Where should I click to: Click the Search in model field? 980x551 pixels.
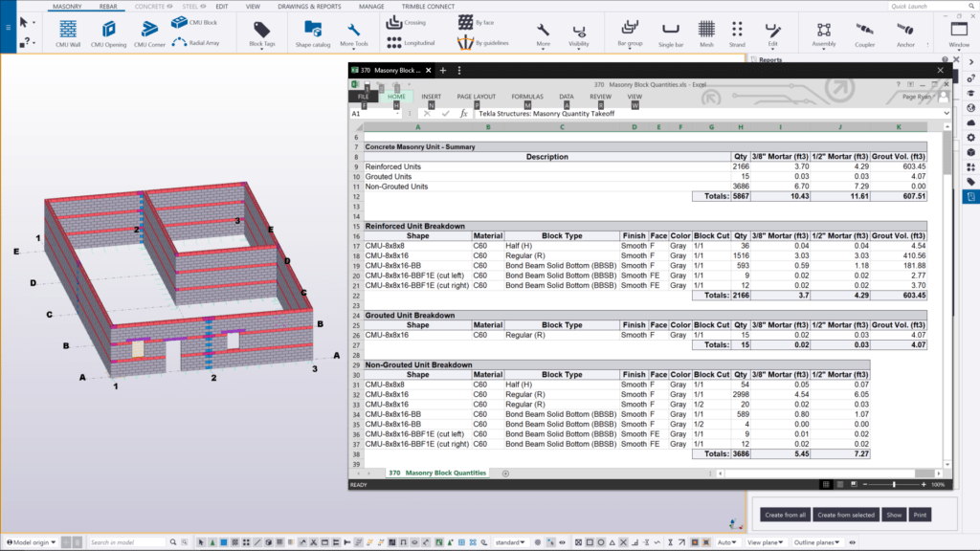pyautogui.click(x=136, y=542)
